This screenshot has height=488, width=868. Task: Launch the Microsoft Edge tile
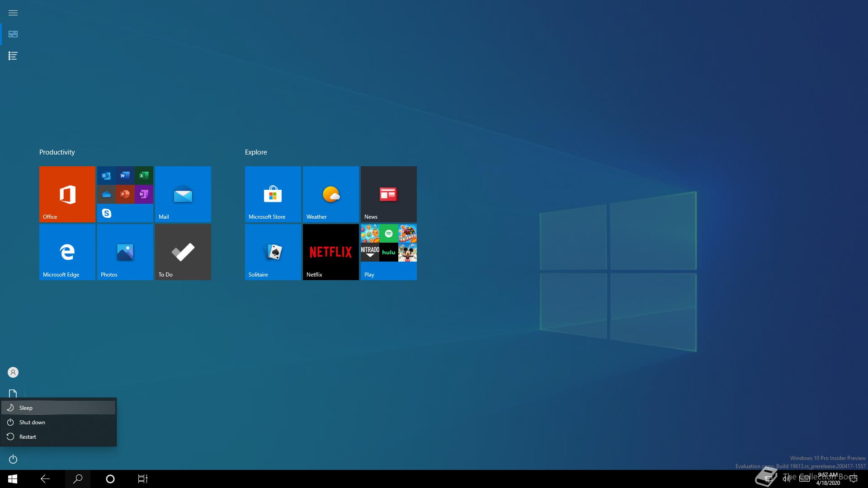click(x=67, y=252)
